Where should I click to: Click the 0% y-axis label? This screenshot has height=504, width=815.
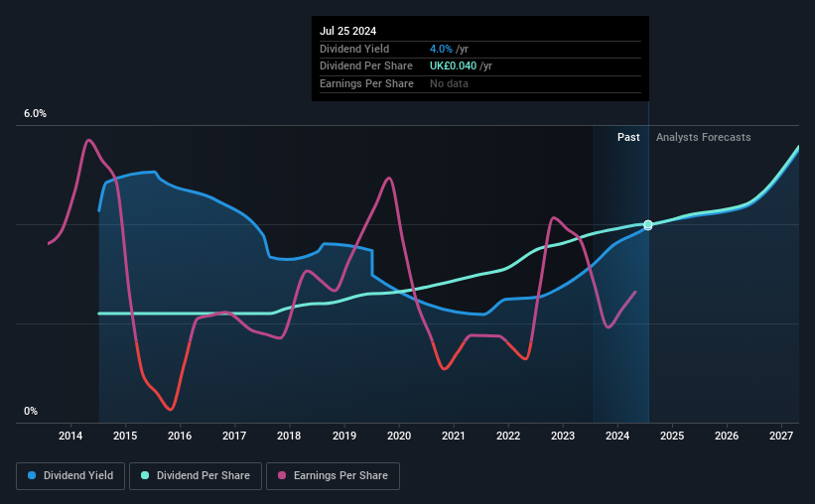point(31,411)
